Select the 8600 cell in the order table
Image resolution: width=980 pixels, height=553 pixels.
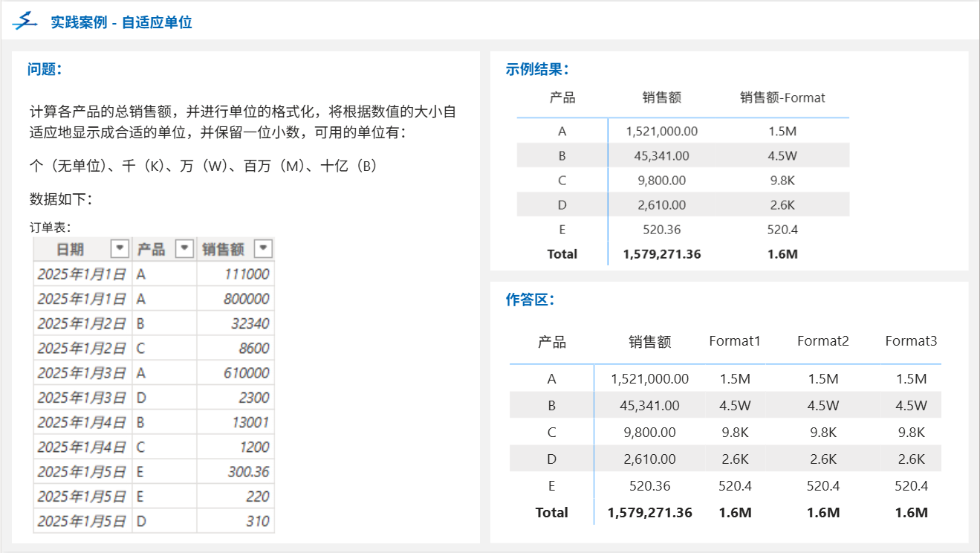[236, 348]
